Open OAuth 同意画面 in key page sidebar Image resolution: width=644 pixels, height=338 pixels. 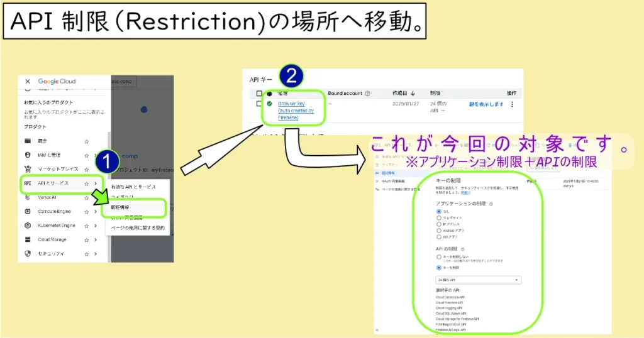pos(393,181)
